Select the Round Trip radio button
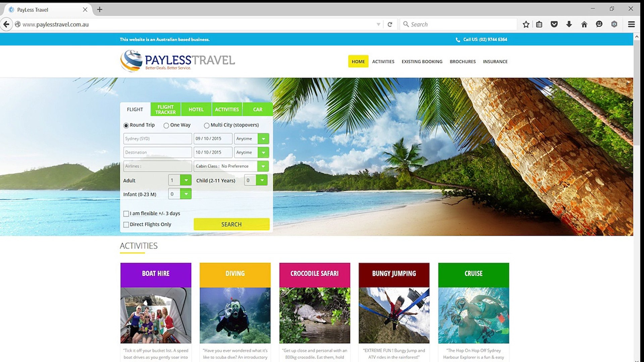Screen dimensions: 644x362 (126, 125)
